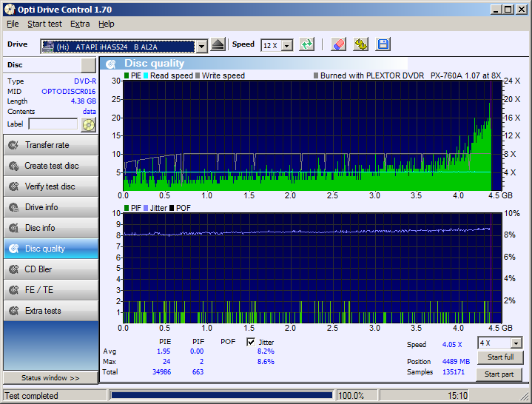Open the Help menu
Image resolution: width=532 pixels, height=404 pixels.
pyautogui.click(x=107, y=24)
